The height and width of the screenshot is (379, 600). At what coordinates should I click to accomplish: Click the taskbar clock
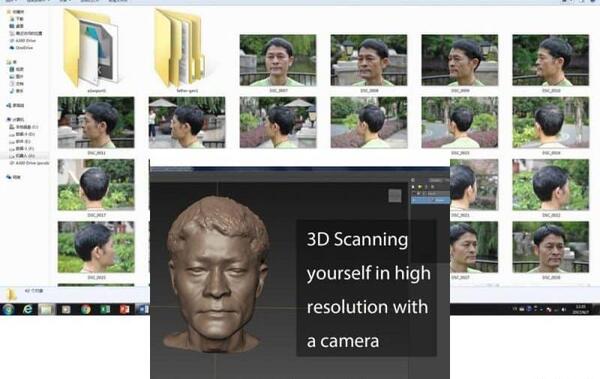tap(580, 309)
